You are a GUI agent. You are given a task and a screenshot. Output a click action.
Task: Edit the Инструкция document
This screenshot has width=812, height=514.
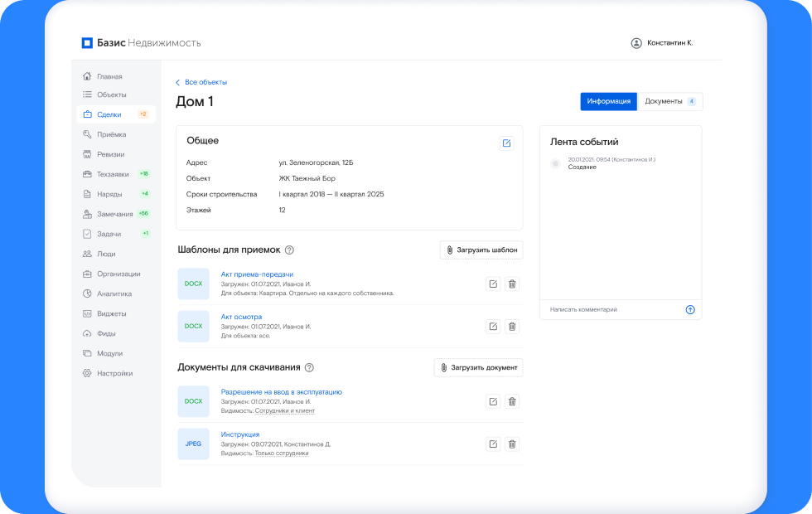pyautogui.click(x=493, y=444)
